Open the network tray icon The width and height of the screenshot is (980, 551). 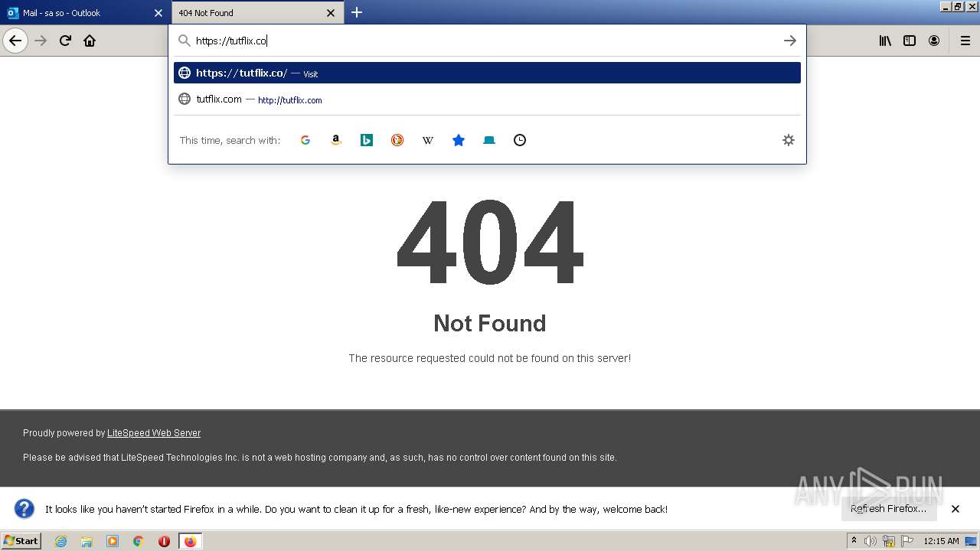(x=889, y=541)
